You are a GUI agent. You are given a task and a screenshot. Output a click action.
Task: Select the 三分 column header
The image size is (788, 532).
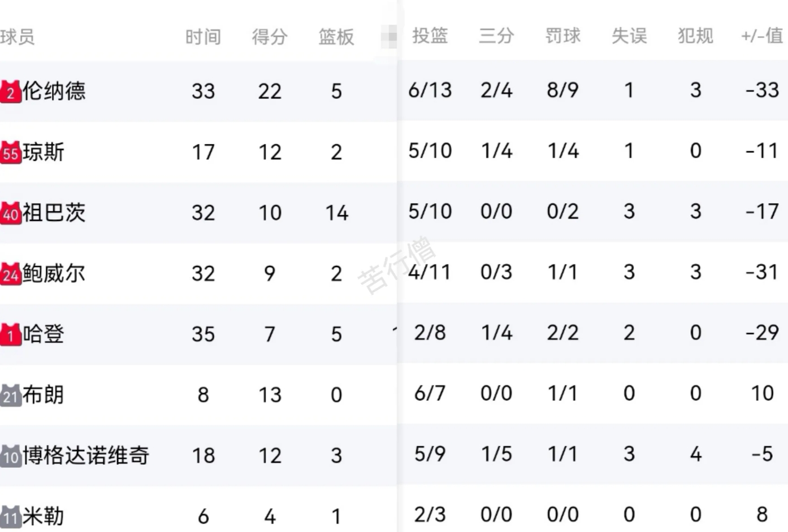[496, 36]
